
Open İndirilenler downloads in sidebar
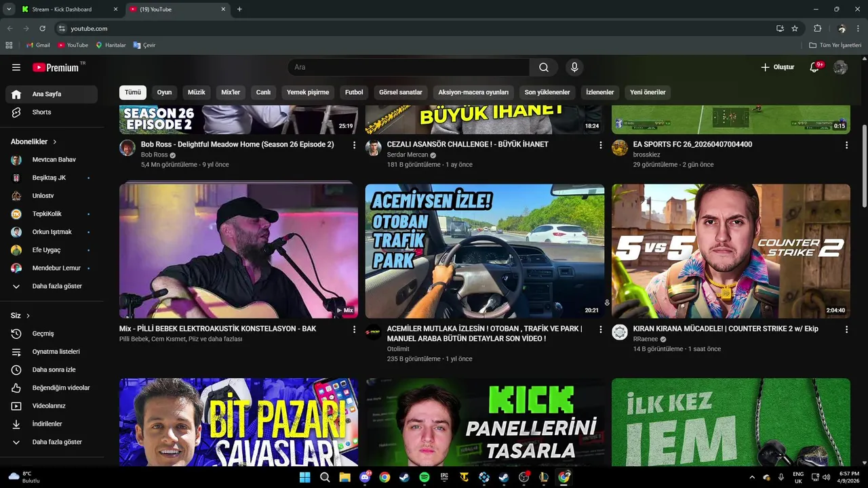click(52, 424)
